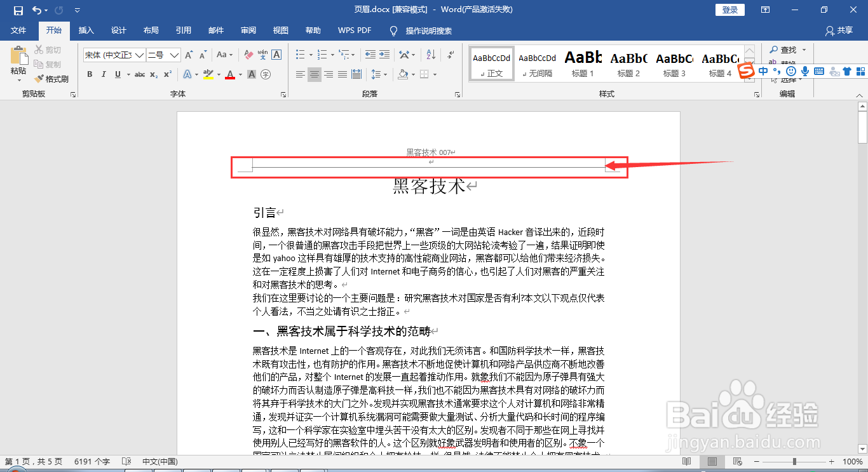This screenshot has height=472, width=868.
Task: Click the 登录 (Sign in) button
Action: [730, 10]
